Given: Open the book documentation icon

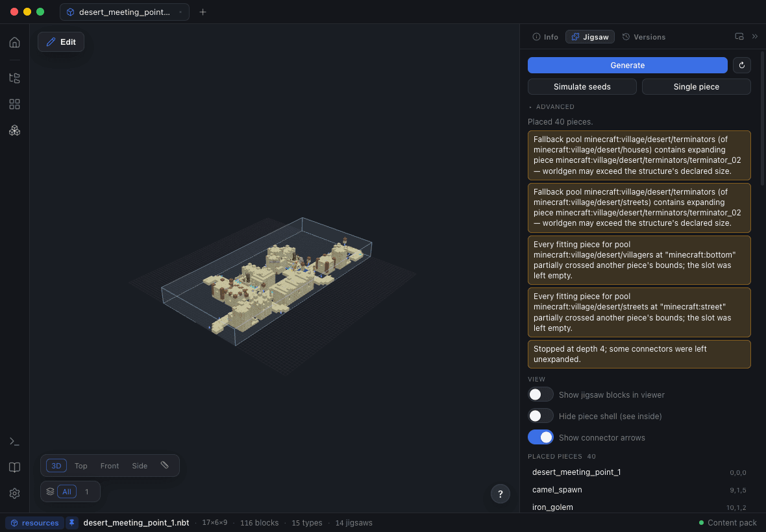Looking at the screenshot, I should coord(15,468).
